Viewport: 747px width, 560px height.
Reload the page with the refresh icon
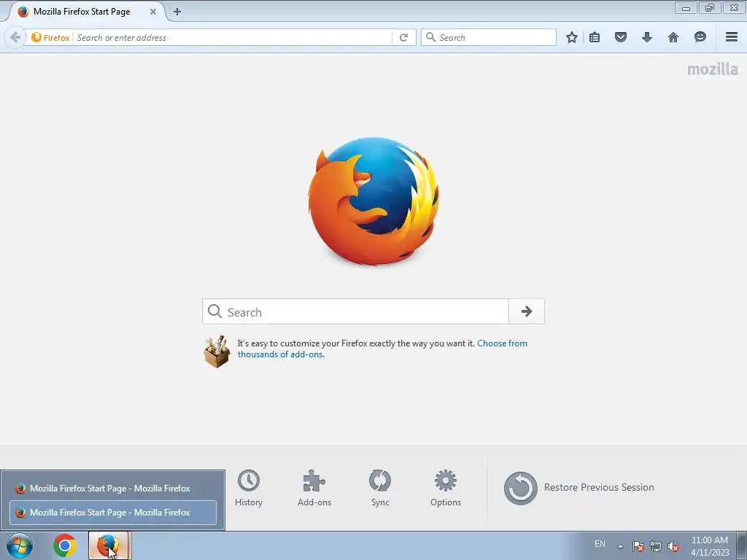pos(403,38)
